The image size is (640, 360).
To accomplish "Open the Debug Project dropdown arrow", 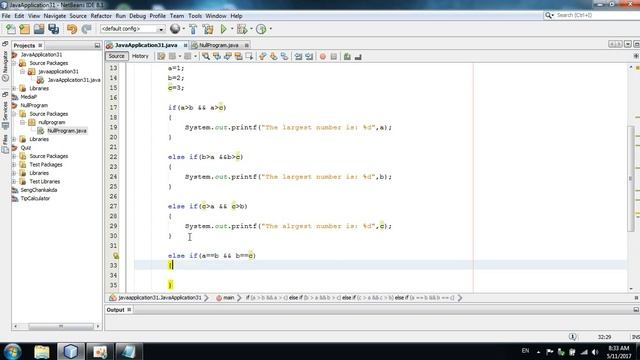I will point(251,29).
